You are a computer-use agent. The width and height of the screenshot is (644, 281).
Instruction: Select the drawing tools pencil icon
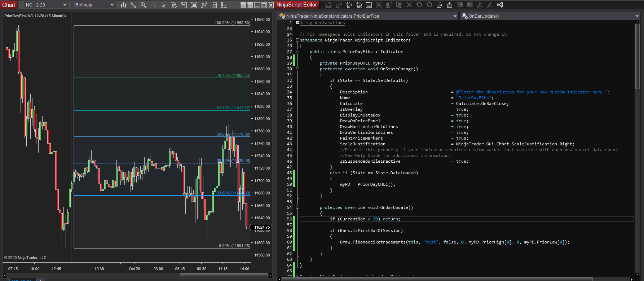pyautogui.click(x=133, y=5)
